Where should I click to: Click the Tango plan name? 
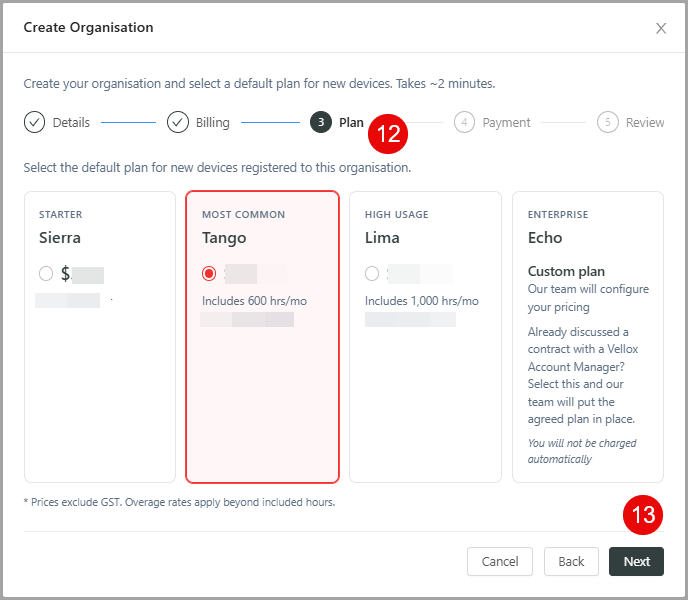tap(224, 238)
